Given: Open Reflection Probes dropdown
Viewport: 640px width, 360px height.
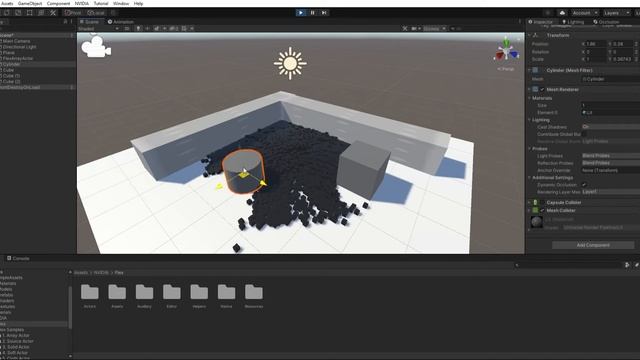Looking at the screenshot, I should tap(611, 163).
